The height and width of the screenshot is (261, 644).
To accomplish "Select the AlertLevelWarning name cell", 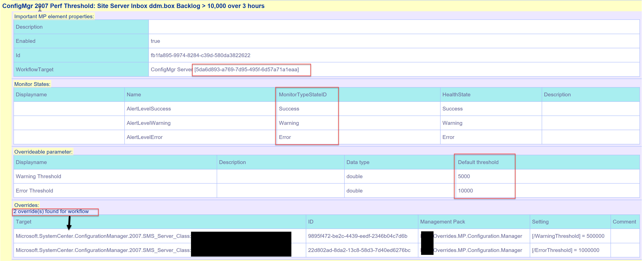I will pyautogui.click(x=148, y=123).
